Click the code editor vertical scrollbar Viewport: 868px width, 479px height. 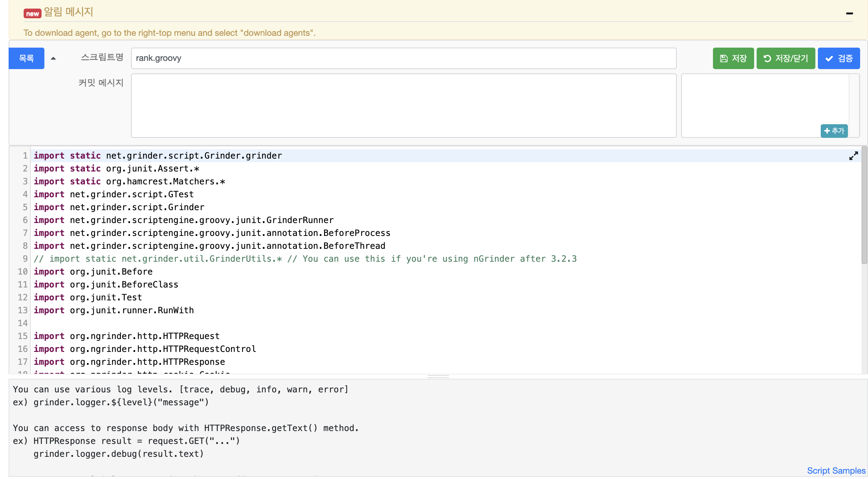pos(864,206)
